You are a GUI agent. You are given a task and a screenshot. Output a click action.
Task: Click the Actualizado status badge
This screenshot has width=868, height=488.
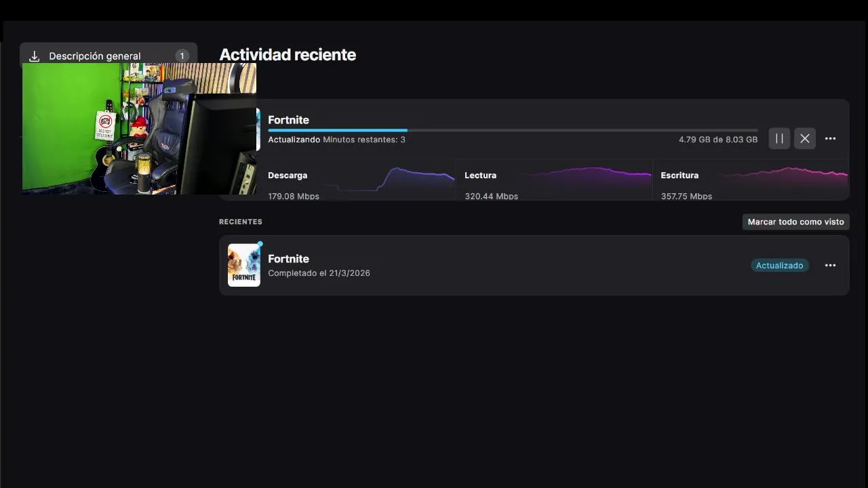click(x=779, y=265)
